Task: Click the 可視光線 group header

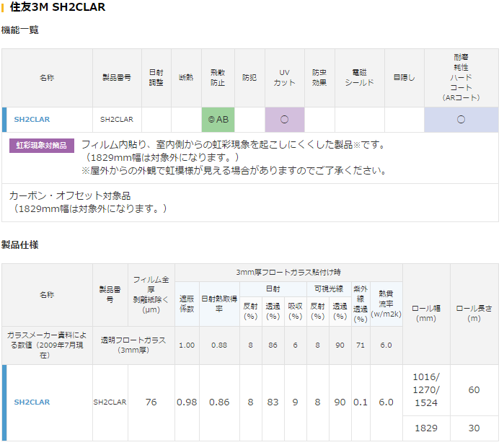Action: click(329, 288)
